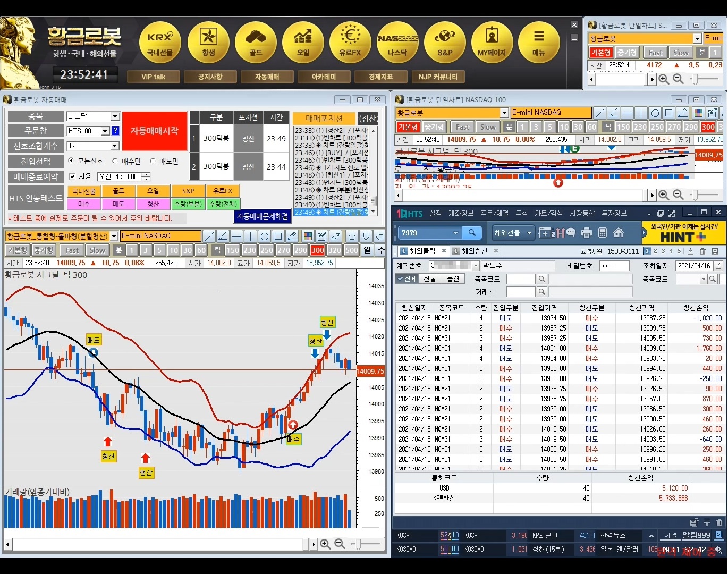
Task: Open the 7979 screen number dropdown
Action: click(455, 233)
